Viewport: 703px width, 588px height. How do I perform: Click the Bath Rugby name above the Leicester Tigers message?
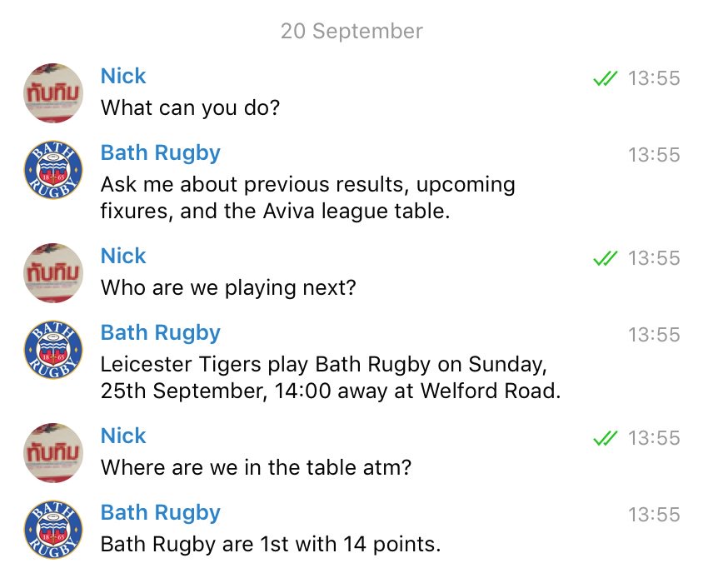pos(161,333)
